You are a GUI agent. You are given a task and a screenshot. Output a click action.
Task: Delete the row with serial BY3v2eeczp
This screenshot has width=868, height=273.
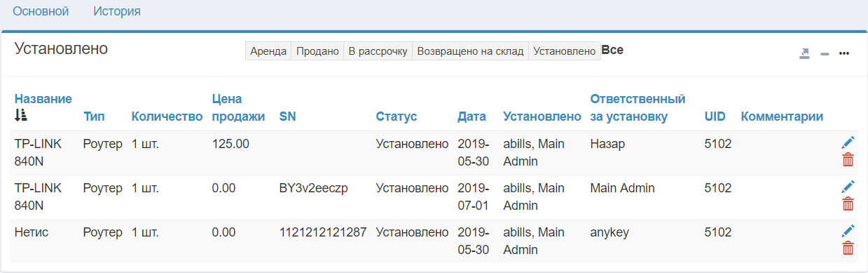pos(848,204)
